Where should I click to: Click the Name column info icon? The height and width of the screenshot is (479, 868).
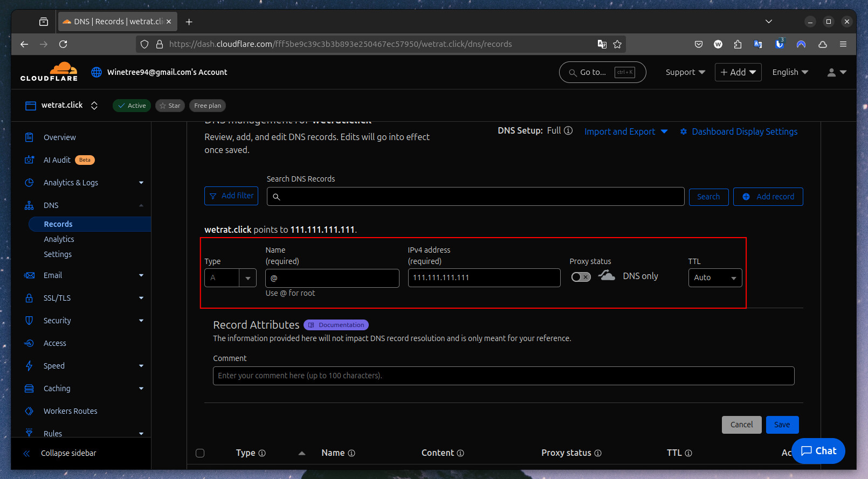(x=352, y=453)
